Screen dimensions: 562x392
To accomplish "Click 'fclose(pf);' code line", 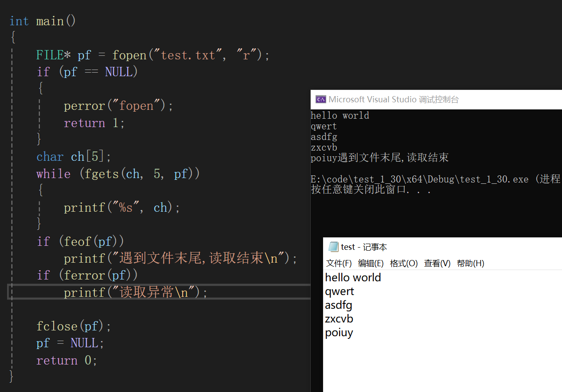I will (74, 326).
